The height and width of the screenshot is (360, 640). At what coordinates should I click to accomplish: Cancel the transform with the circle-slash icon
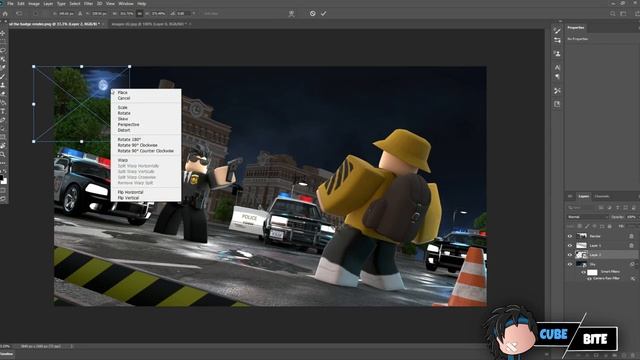pos(312,13)
